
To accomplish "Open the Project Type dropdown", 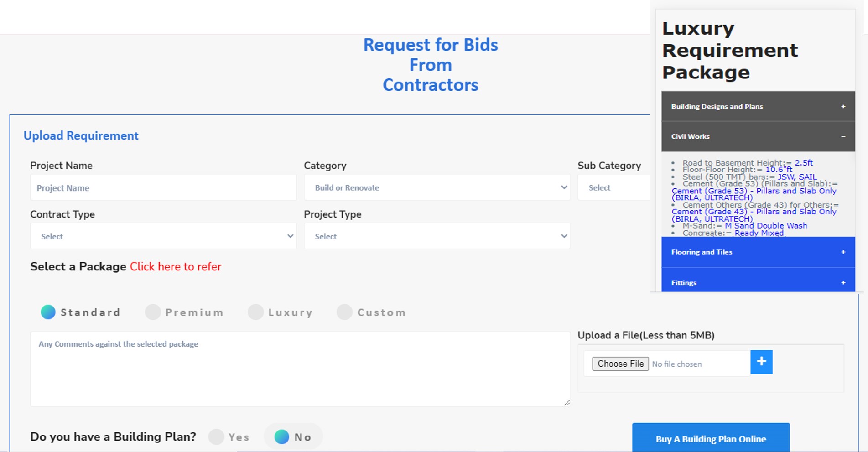I will click(x=437, y=236).
